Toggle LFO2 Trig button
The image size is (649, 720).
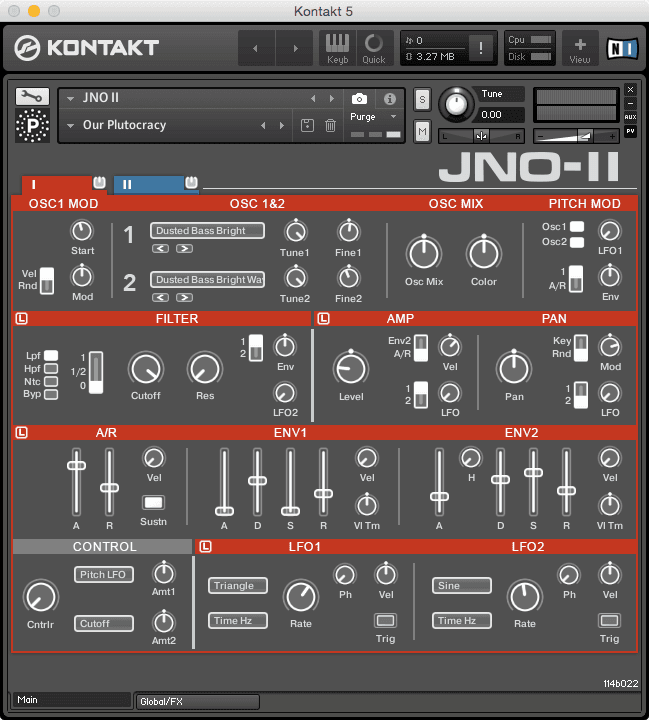pos(609,621)
